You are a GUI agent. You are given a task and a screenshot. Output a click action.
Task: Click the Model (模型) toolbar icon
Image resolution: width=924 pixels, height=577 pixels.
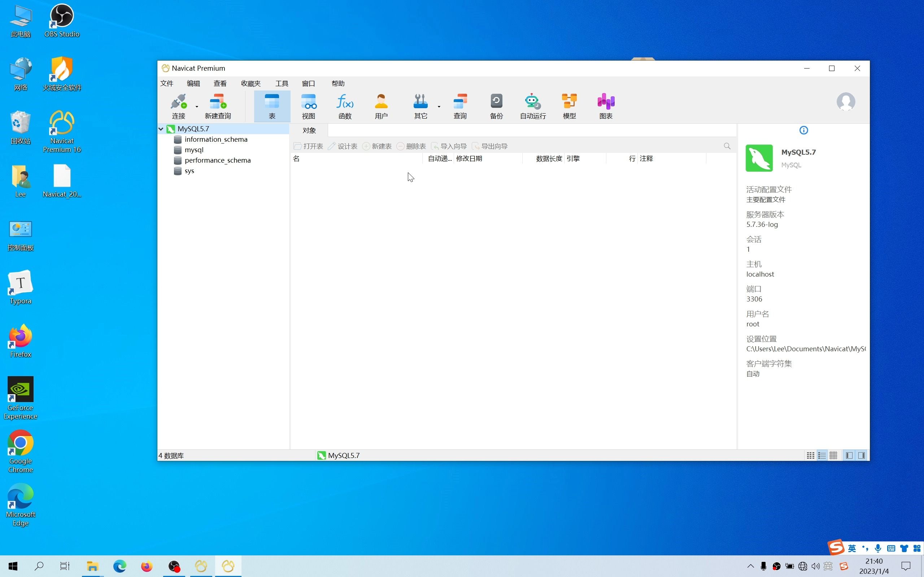569,106
